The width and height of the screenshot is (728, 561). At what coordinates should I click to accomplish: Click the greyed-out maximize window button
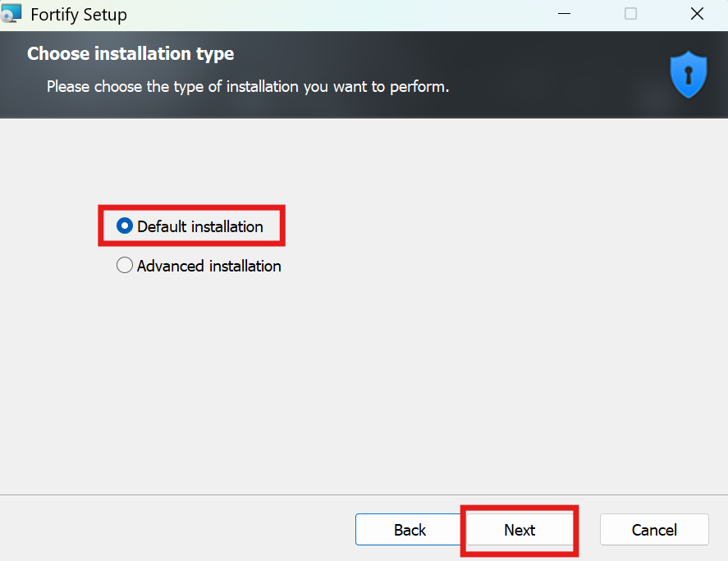(x=630, y=14)
